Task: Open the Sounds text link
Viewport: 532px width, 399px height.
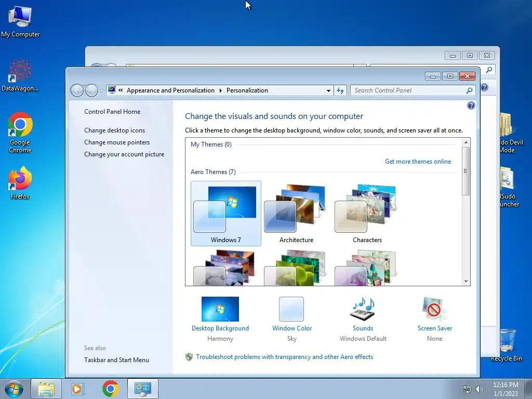Action: tap(363, 328)
